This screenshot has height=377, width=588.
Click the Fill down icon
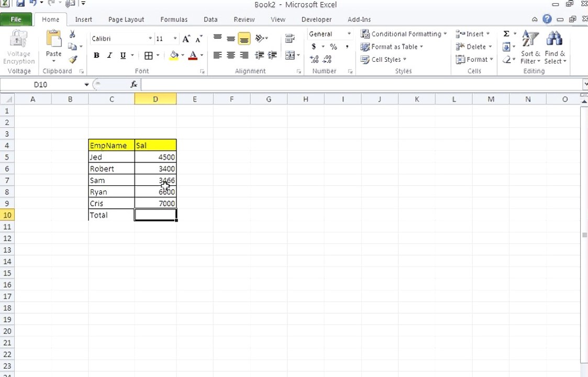click(x=506, y=47)
